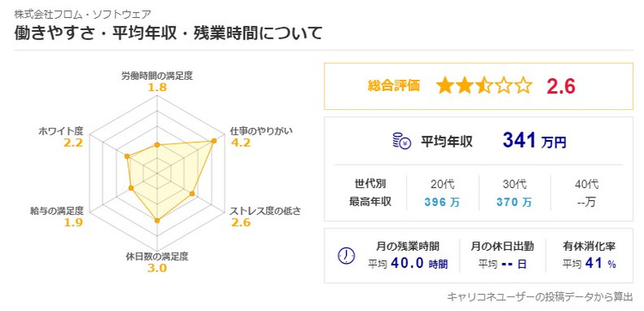644x311 pixels.
Task: Click the last empty rating star
Action: pos(524,86)
